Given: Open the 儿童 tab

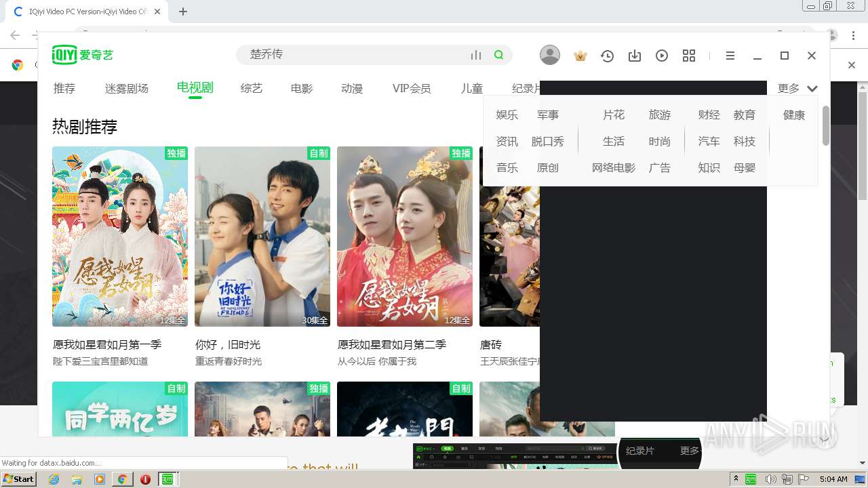Looking at the screenshot, I should (x=472, y=88).
